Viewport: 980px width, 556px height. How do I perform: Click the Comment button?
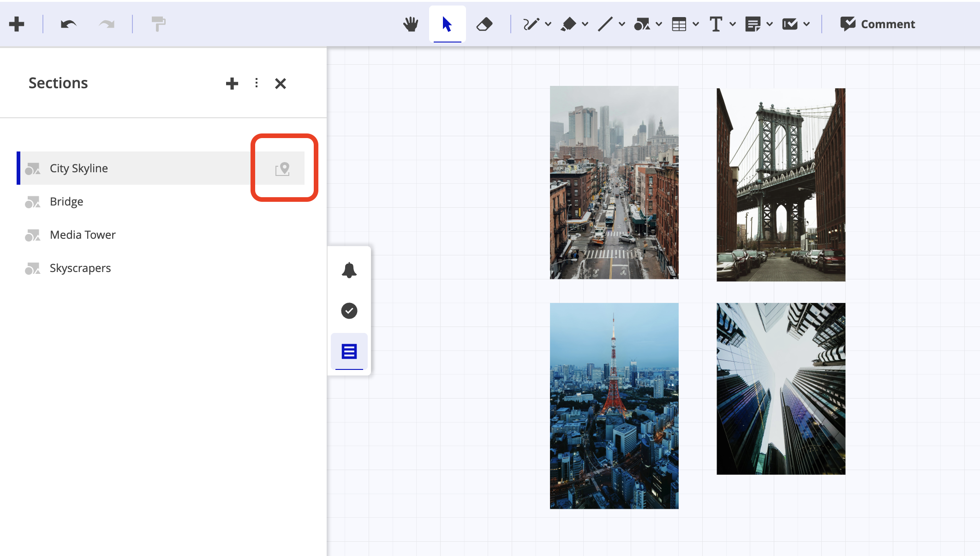pos(877,24)
